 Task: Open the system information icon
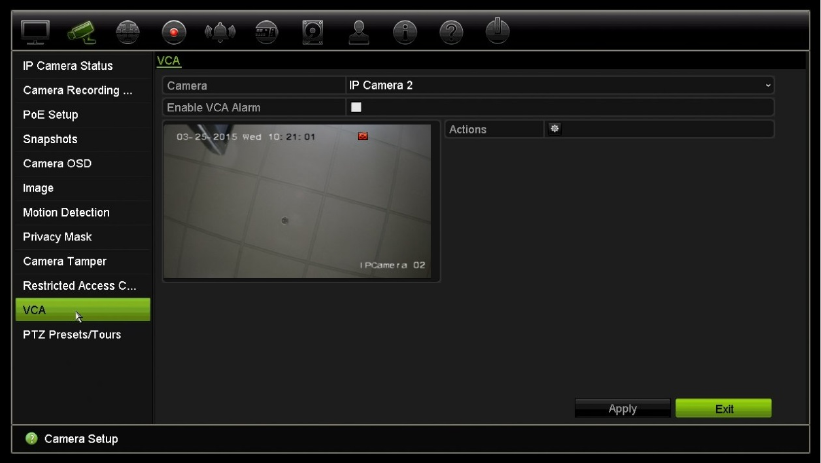405,32
